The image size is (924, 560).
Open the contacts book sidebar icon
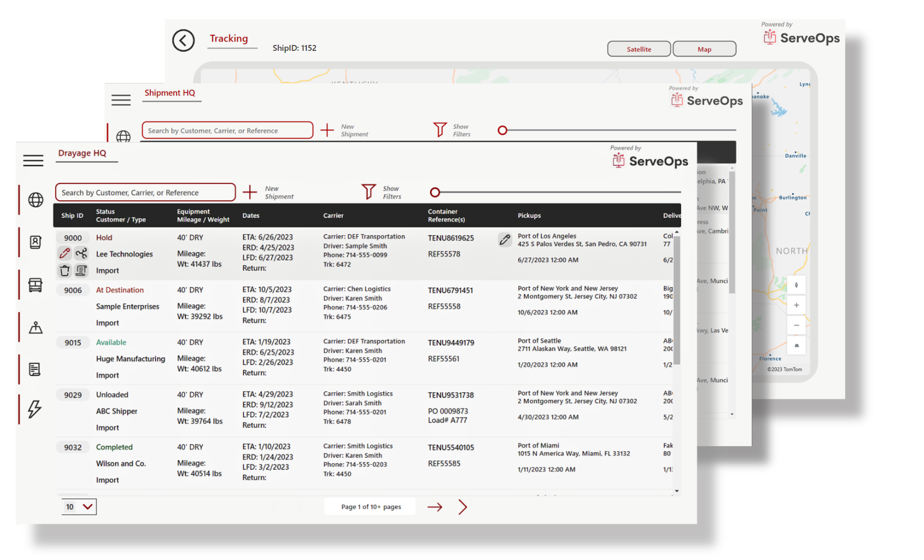[x=35, y=242]
